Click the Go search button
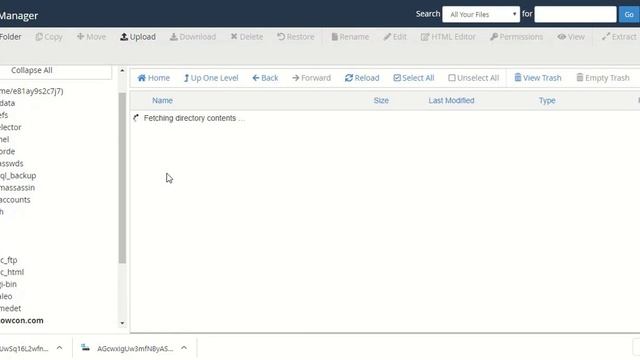Screen dimensions: 640x360 click(629, 14)
